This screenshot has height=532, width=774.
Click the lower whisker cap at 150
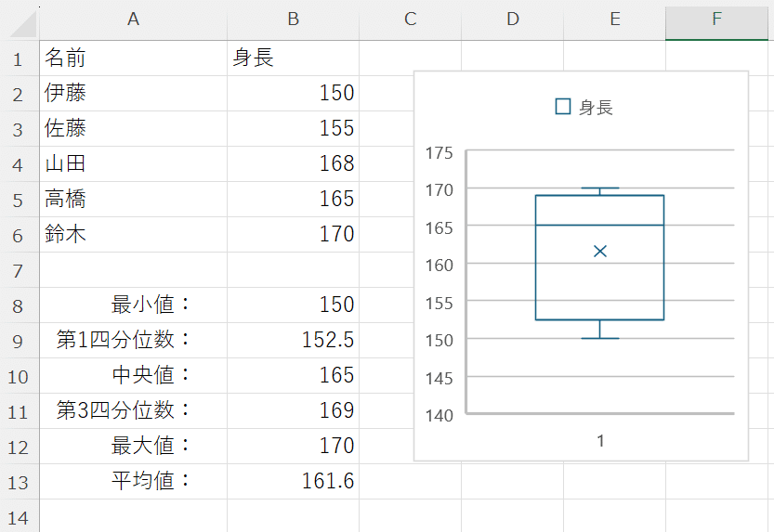[599, 338]
